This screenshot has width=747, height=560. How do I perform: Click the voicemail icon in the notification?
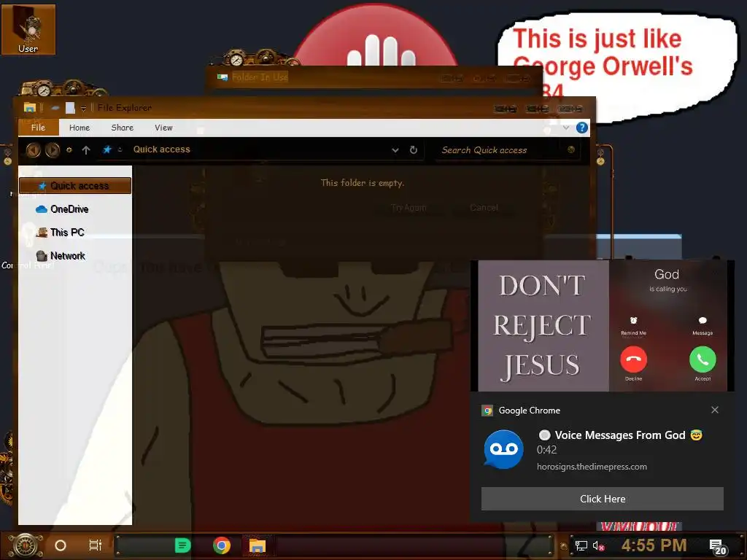tap(503, 449)
